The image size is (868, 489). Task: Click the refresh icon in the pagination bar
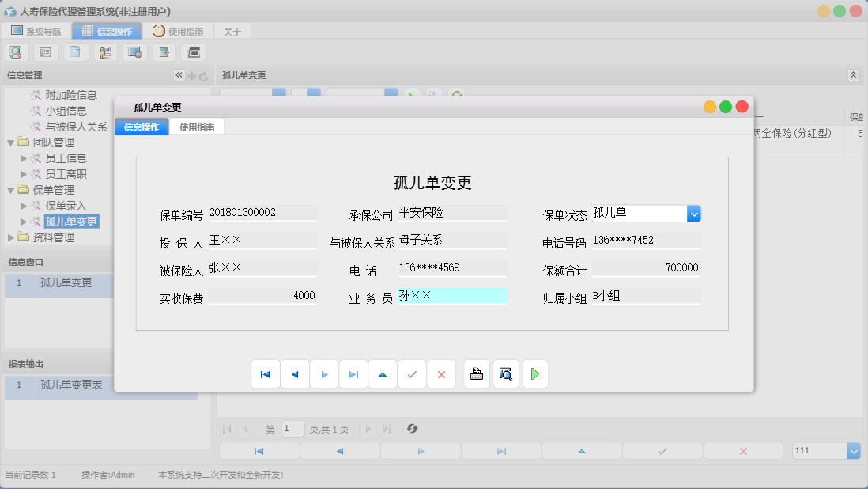[x=411, y=429]
